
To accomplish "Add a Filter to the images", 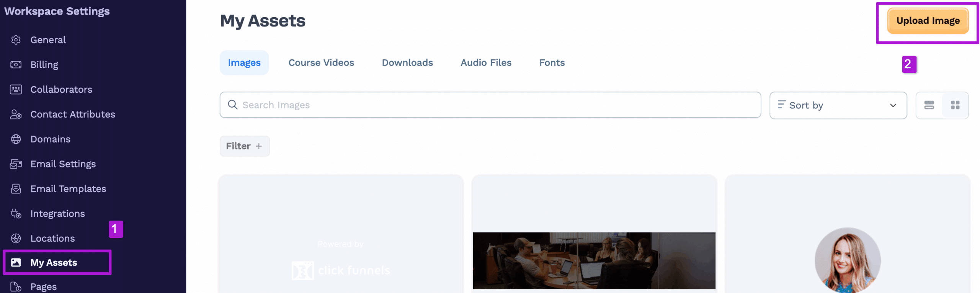I will point(245,146).
